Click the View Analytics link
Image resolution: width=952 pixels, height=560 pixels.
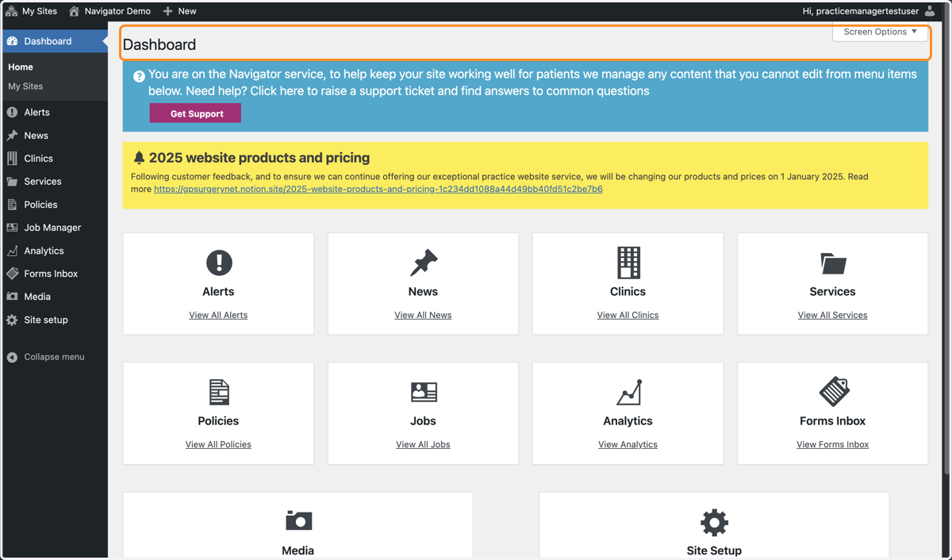[628, 445]
